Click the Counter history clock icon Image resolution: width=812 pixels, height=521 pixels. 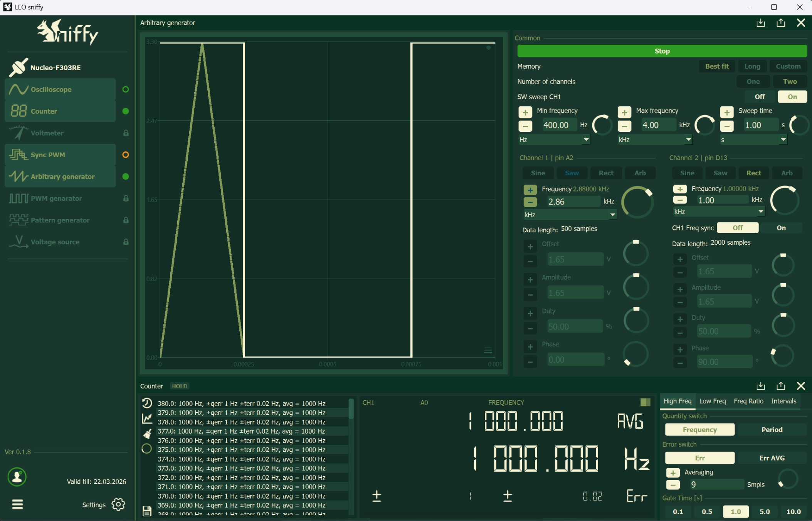tap(147, 403)
